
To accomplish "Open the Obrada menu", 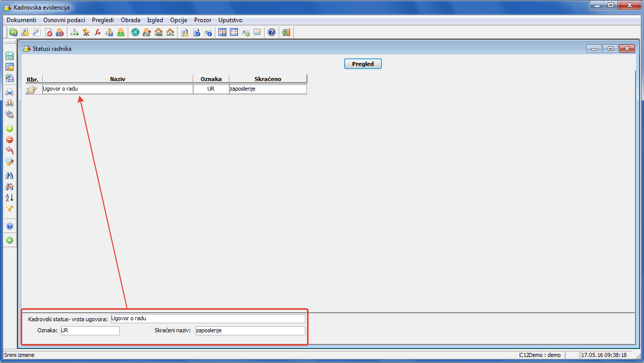I will click(131, 20).
